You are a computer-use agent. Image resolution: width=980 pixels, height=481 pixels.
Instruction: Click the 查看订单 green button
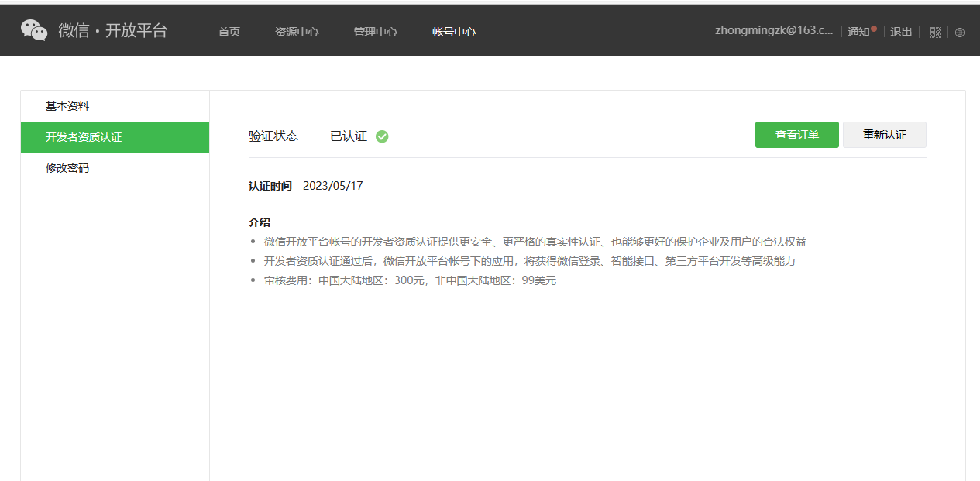(797, 135)
